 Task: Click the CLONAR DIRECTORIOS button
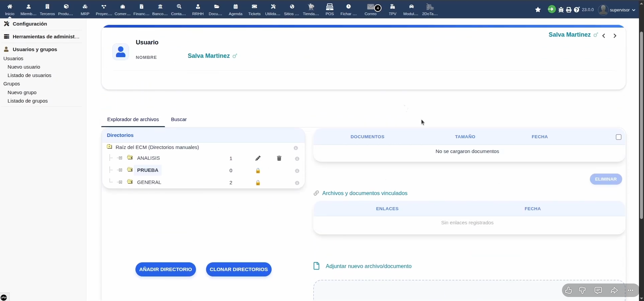coord(239,269)
